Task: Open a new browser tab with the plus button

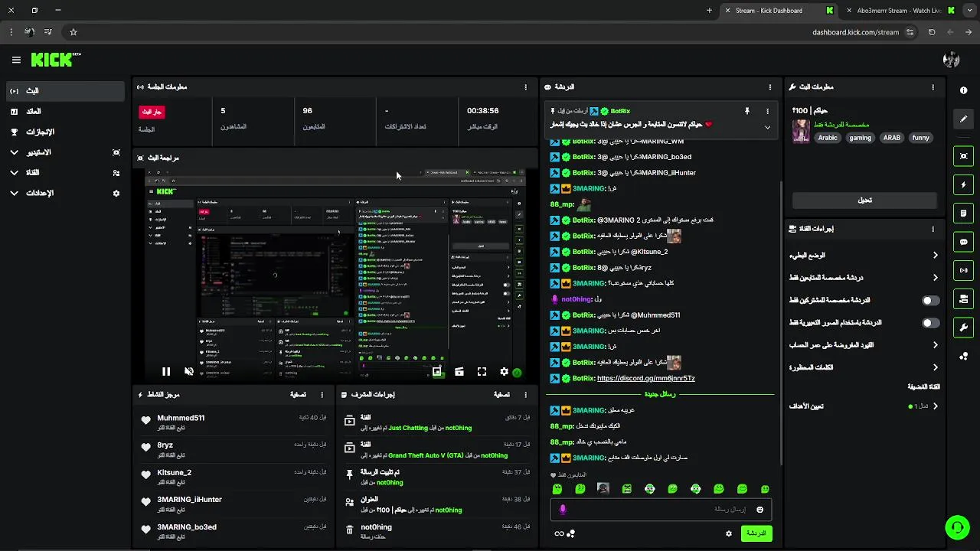Action: pyautogui.click(x=709, y=11)
